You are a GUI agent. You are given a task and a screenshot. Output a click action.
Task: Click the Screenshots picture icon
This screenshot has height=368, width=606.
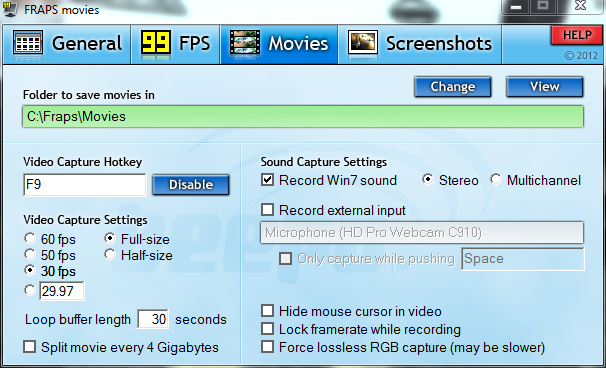tap(363, 43)
